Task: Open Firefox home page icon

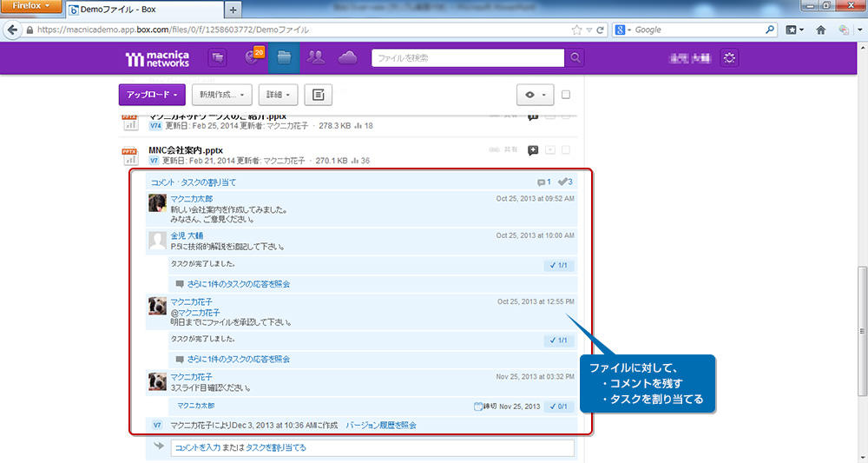Action: coord(820,30)
